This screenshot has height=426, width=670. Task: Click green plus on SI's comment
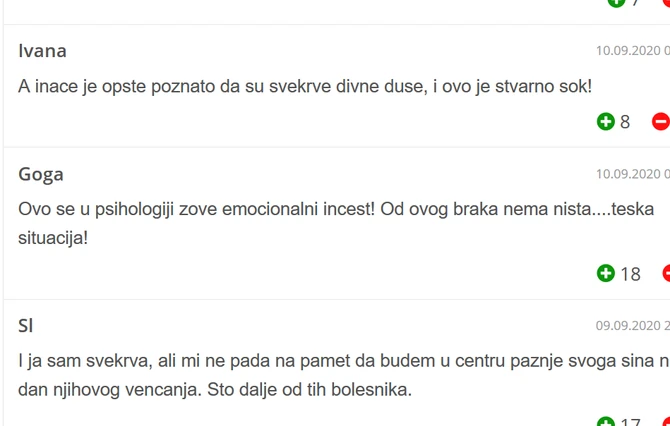(x=605, y=422)
